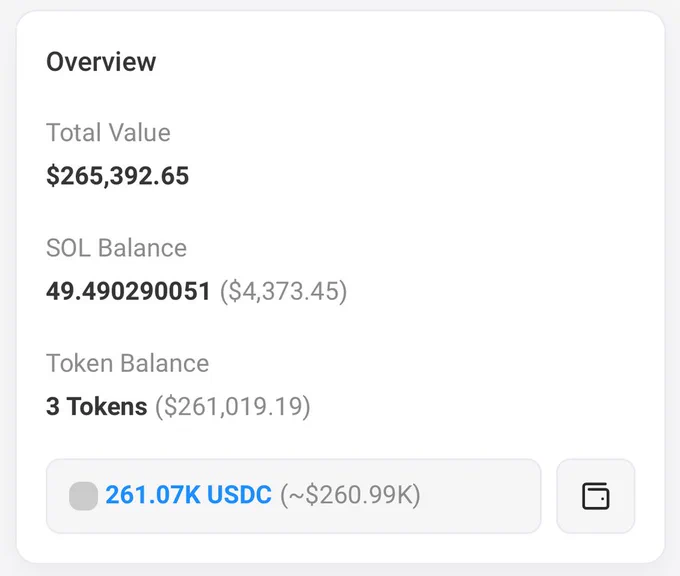Click empty space inside the token selector box
This screenshot has width=680, height=576.
click(481, 496)
